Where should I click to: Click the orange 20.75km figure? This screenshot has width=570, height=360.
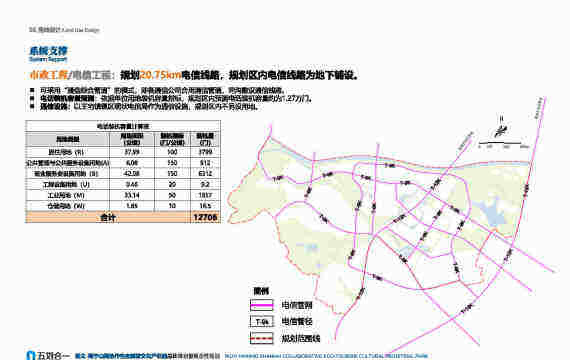160,75
